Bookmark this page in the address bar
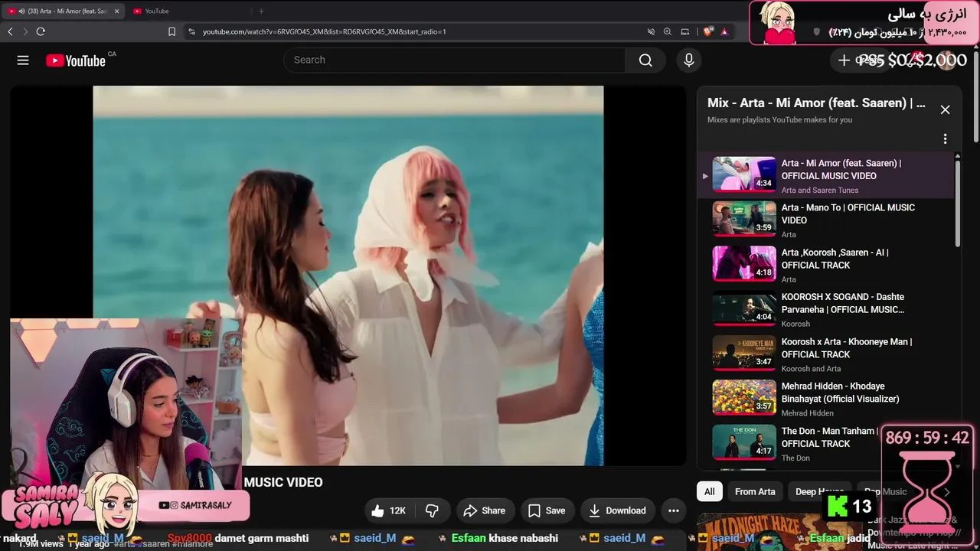 (171, 31)
